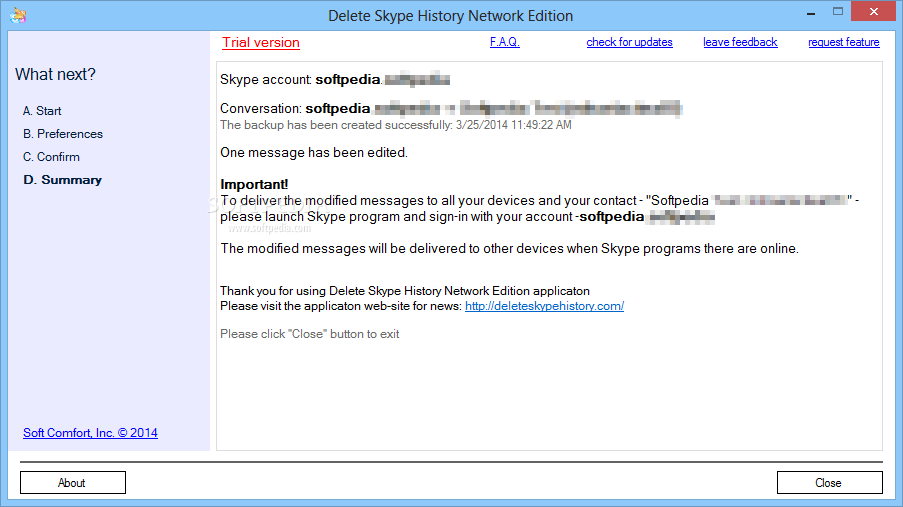Viewport: 903px width, 507px height.
Task: Open the F.A.Q. link
Action: pyautogui.click(x=504, y=42)
